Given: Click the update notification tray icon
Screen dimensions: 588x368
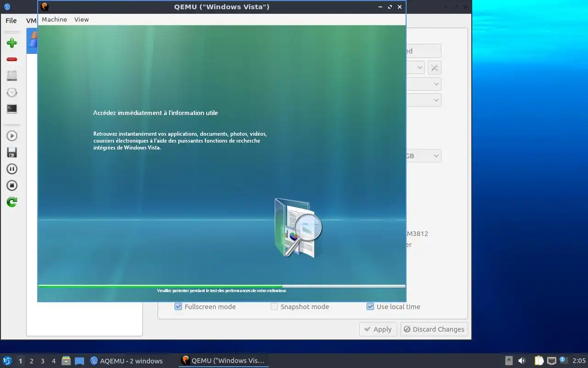Looking at the screenshot, I should (563, 360).
